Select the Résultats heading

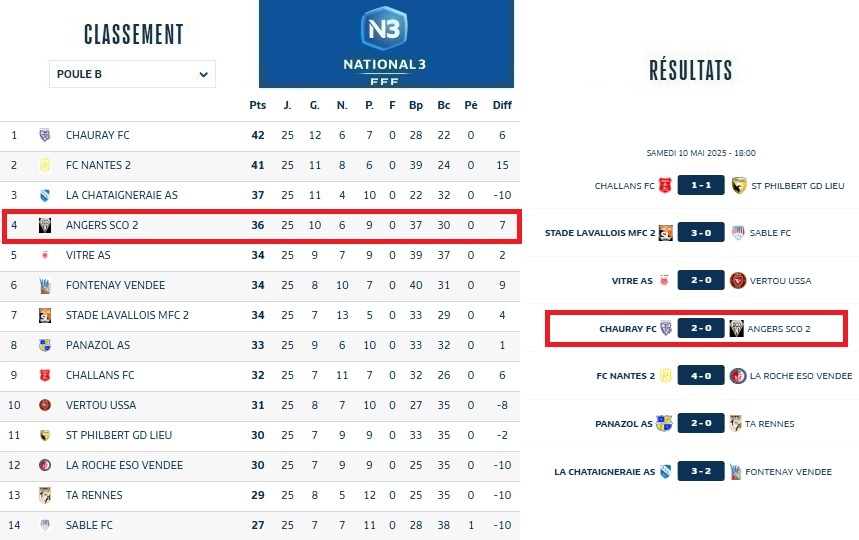click(691, 70)
